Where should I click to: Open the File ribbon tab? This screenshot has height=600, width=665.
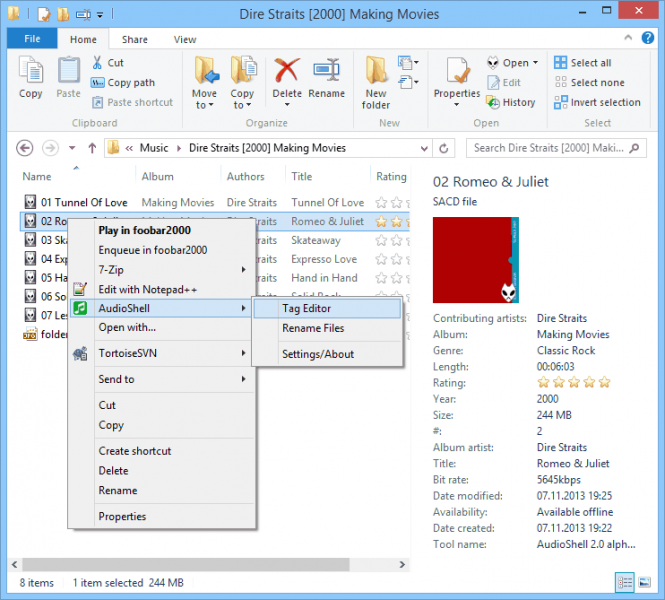tap(32, 39)
